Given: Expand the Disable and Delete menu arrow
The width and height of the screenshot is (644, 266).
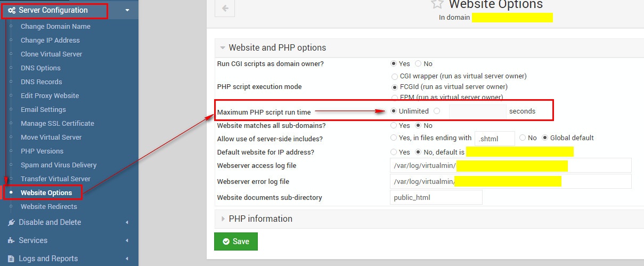Looking at the screenshot, I should tap(127, 222).
